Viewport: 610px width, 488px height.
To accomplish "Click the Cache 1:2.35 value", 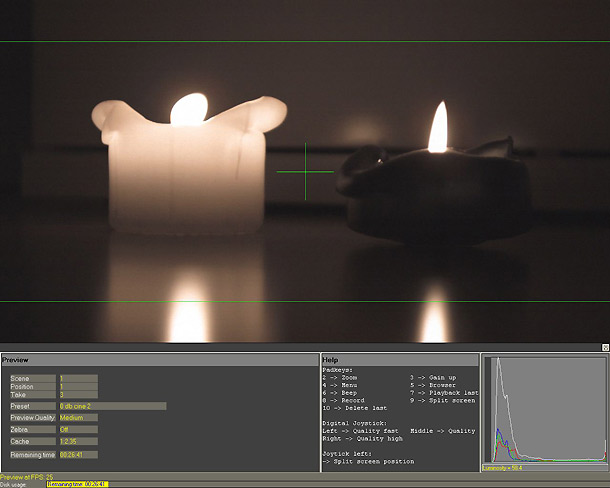I will 78,441.
